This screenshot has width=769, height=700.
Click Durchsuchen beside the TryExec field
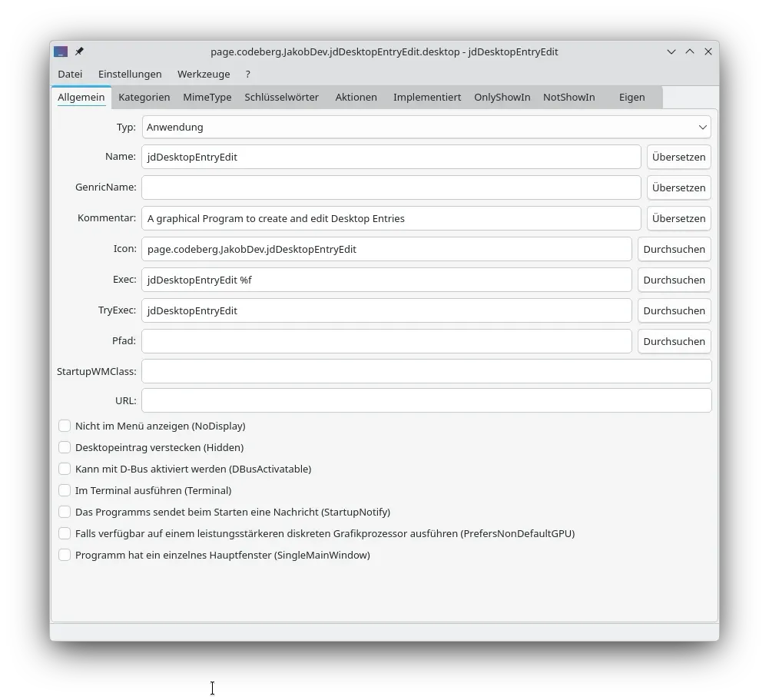675,310
